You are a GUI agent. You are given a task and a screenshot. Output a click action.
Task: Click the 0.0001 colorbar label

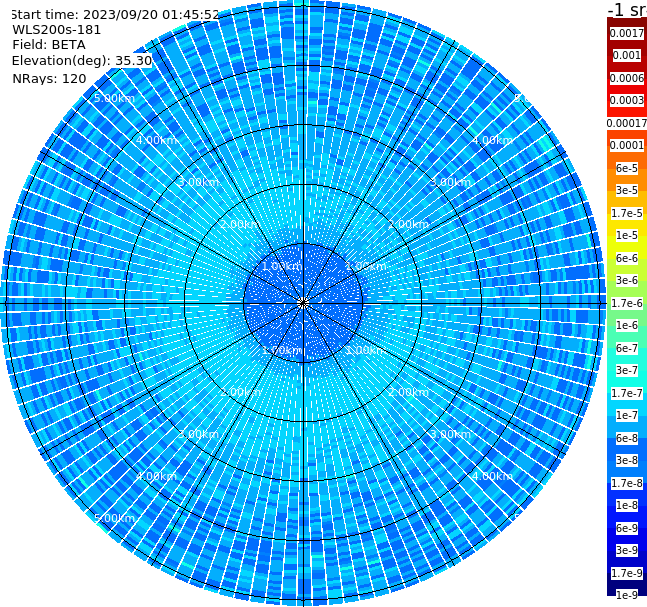(627, 145)
